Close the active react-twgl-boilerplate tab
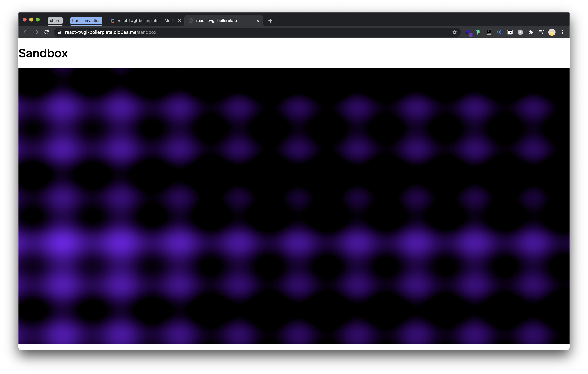Screen dimensions: 588x374 [258, 21]
